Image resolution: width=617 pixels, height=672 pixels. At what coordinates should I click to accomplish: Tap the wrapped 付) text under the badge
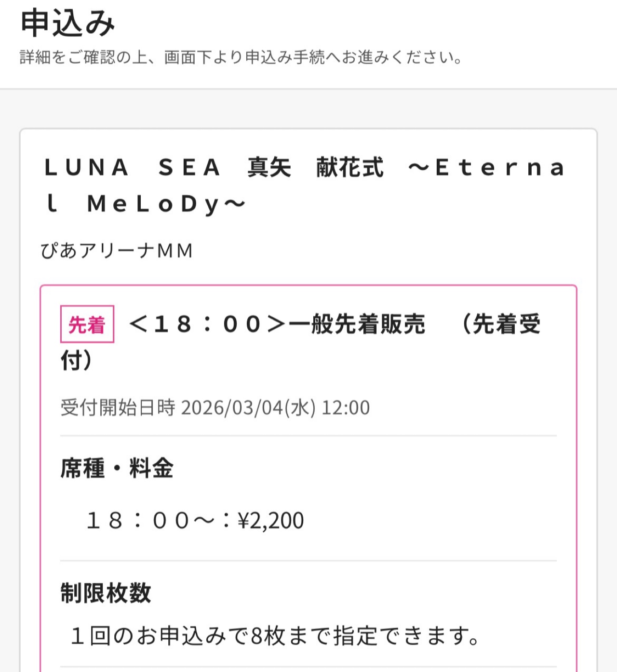76,361
